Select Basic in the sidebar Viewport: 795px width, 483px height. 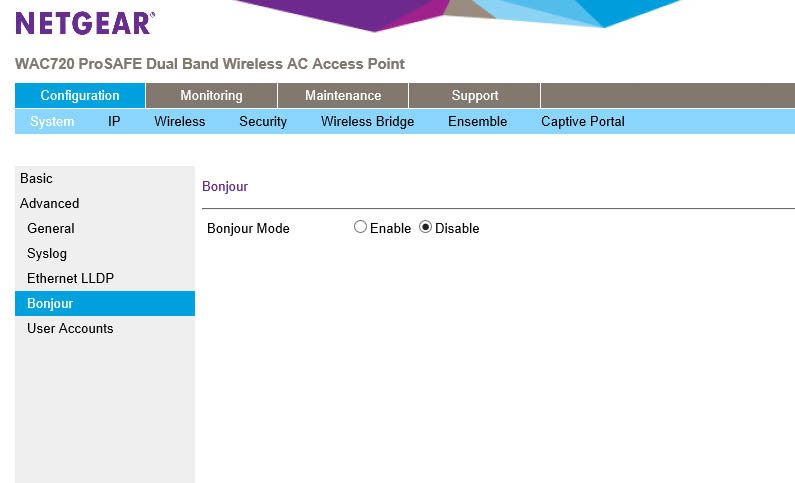click(x=37, y=178)
